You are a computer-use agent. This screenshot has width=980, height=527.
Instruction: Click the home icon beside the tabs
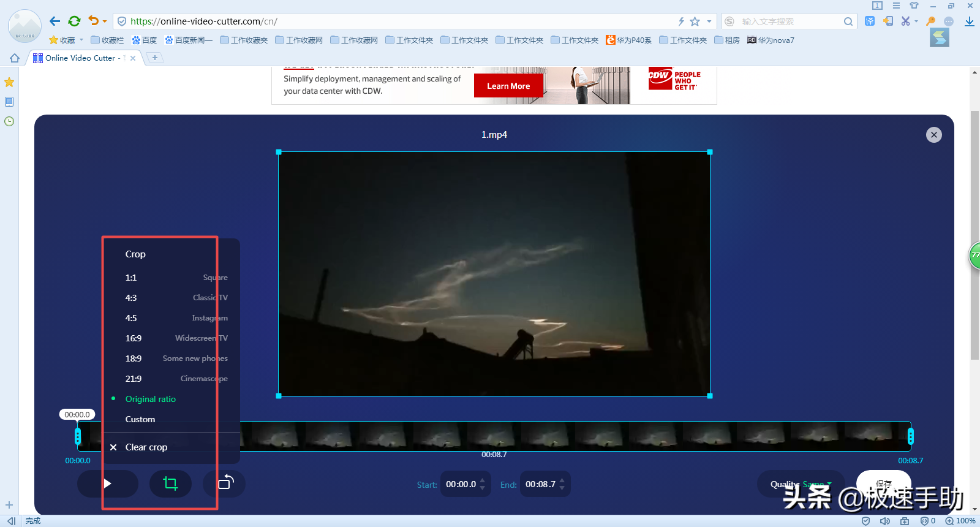tap(15, 58)
